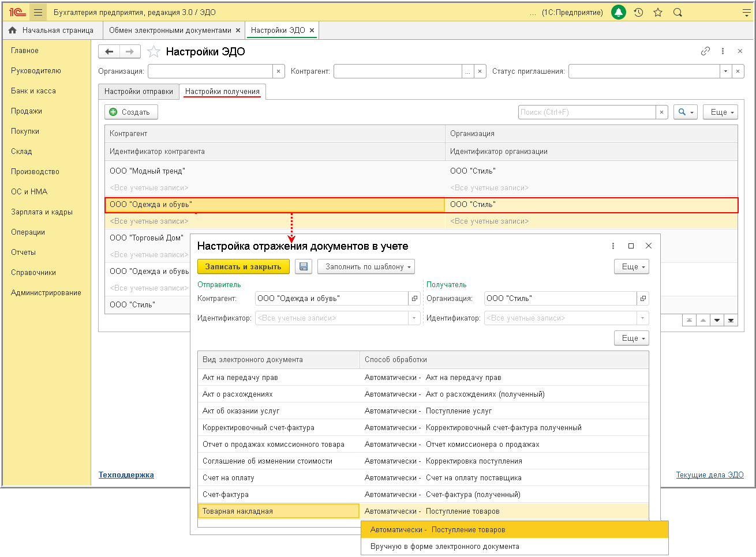Click the Поиск (Ctrl+F) search field
Viewport: 756px width, 557px height.
pos(587,112)
